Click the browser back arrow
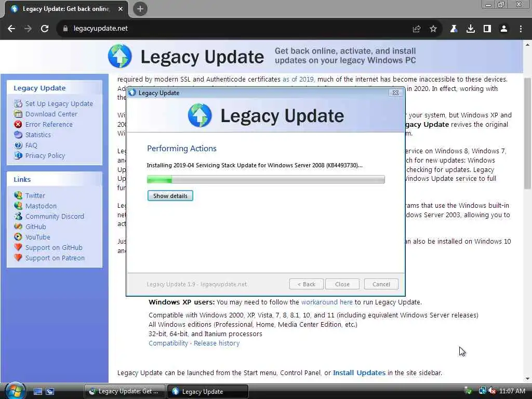Screen dimensions: 532x399 coord(11,29)
